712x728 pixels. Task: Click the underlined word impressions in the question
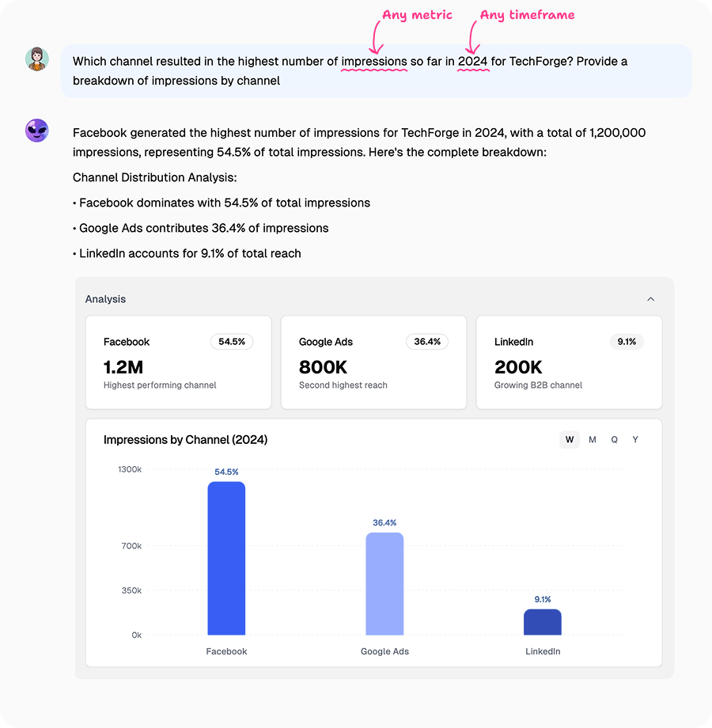(x=373, y=61)
